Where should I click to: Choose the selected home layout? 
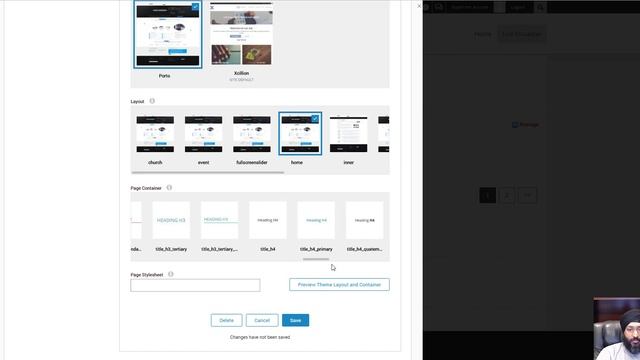coord(300,134)
